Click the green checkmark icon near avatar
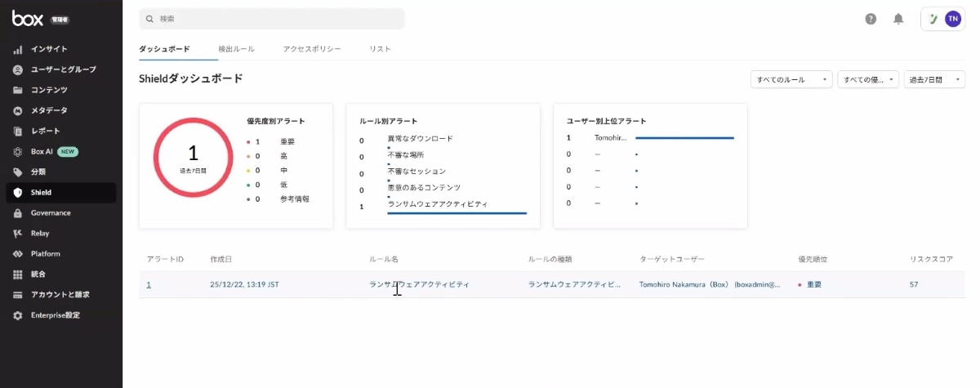This screenshot has height=388, width=980. click(x=933, y=19)
